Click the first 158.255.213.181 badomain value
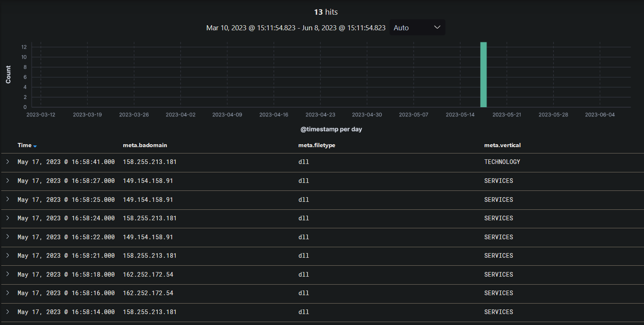 [x=150, y=162]
